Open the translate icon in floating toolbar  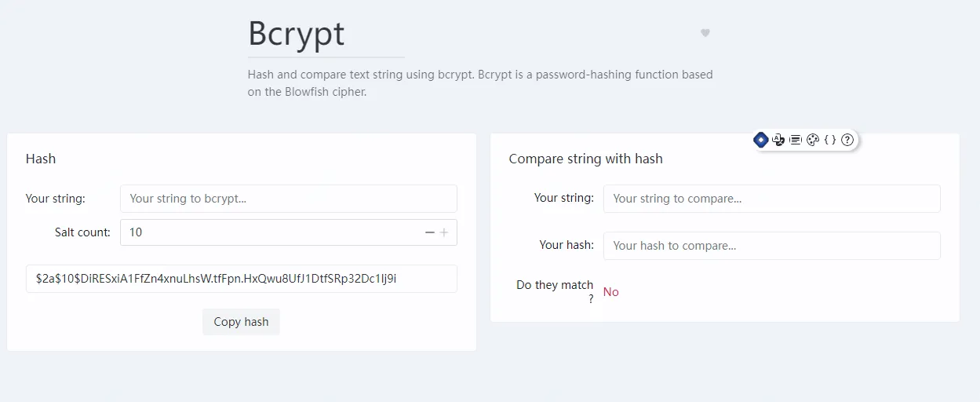tap(778, 140)
